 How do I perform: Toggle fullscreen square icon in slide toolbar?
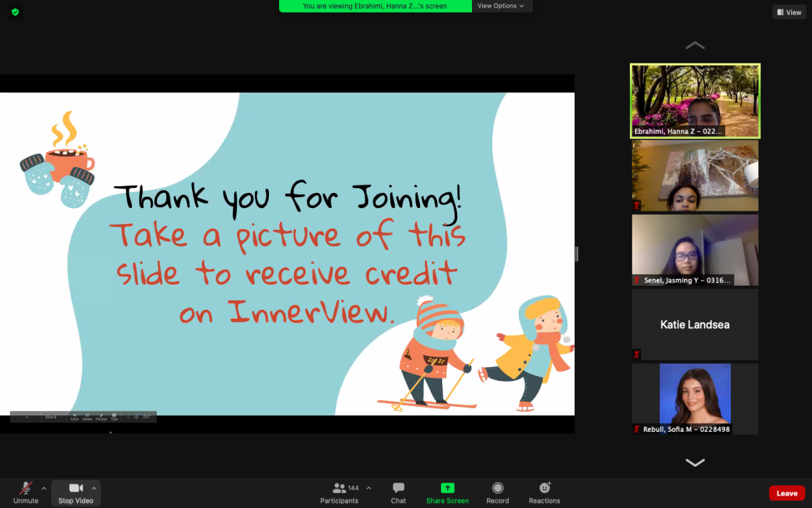tap(129, 417)
